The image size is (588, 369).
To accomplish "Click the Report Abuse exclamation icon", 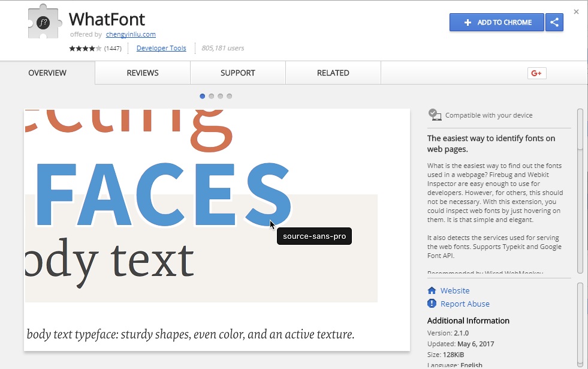I will click(x=432, y=304).
